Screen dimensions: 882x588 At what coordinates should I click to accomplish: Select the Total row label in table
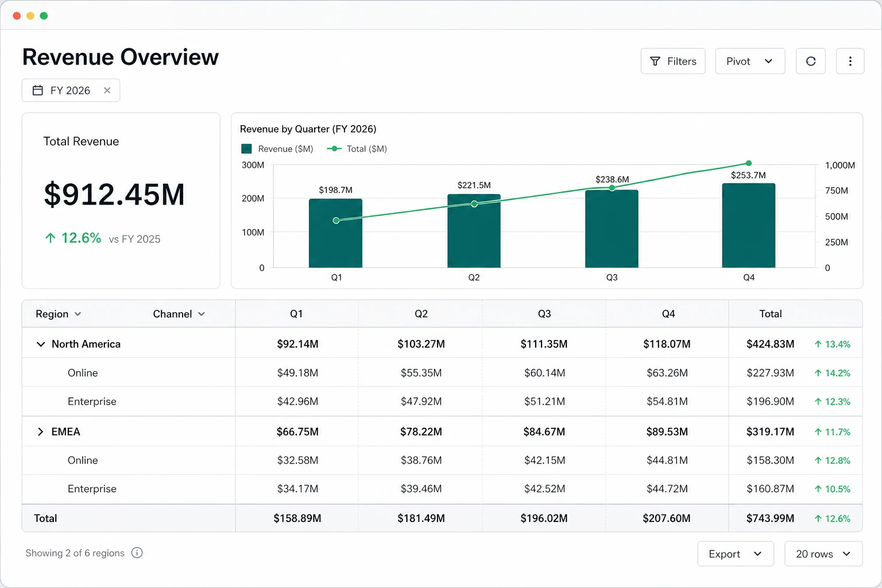point(45,519)
